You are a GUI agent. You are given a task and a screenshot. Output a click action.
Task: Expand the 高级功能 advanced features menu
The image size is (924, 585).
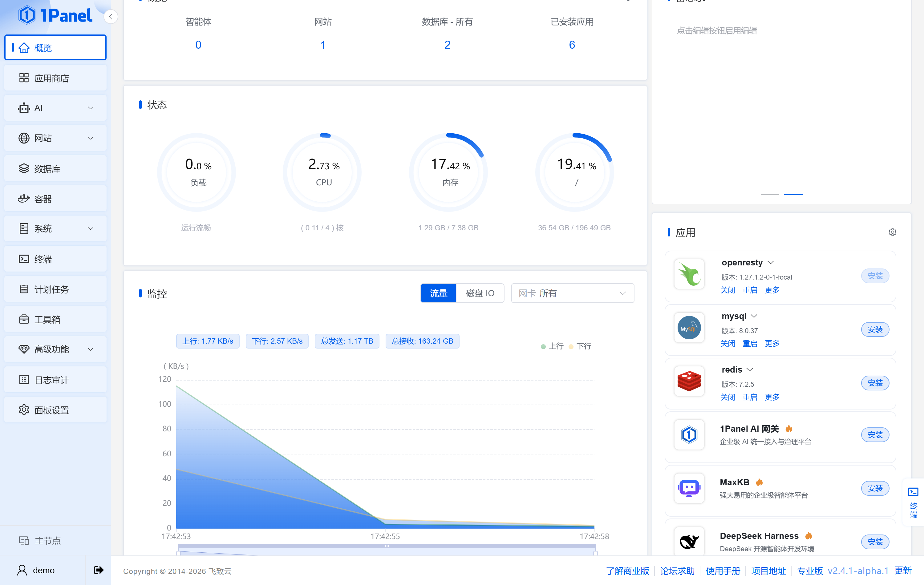click(55, 349)
